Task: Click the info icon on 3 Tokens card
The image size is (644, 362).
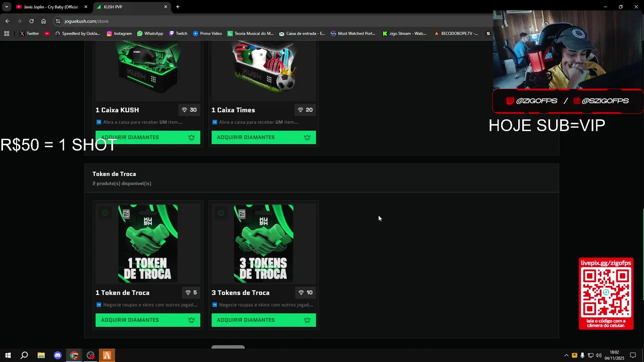Action: [x=220, y=213]
